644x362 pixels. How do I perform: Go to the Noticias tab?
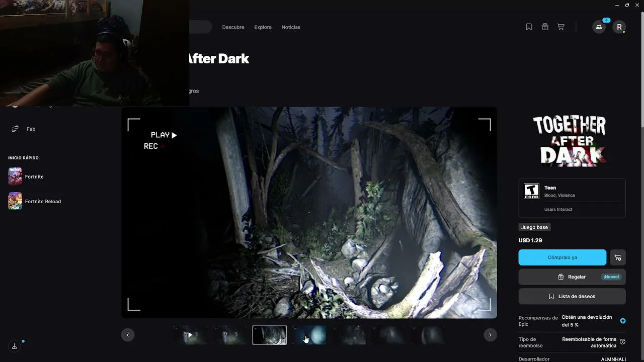point(291,27)
